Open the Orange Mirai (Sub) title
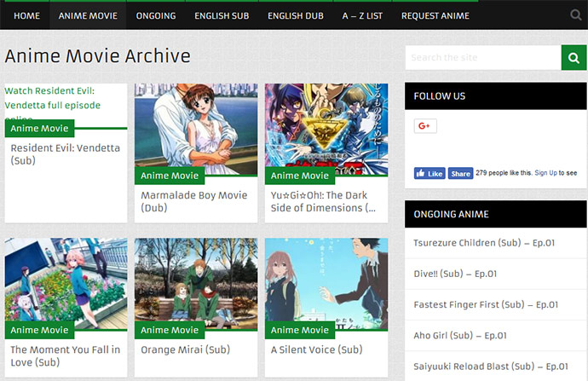The image size is (588, 381). [185, 349]
